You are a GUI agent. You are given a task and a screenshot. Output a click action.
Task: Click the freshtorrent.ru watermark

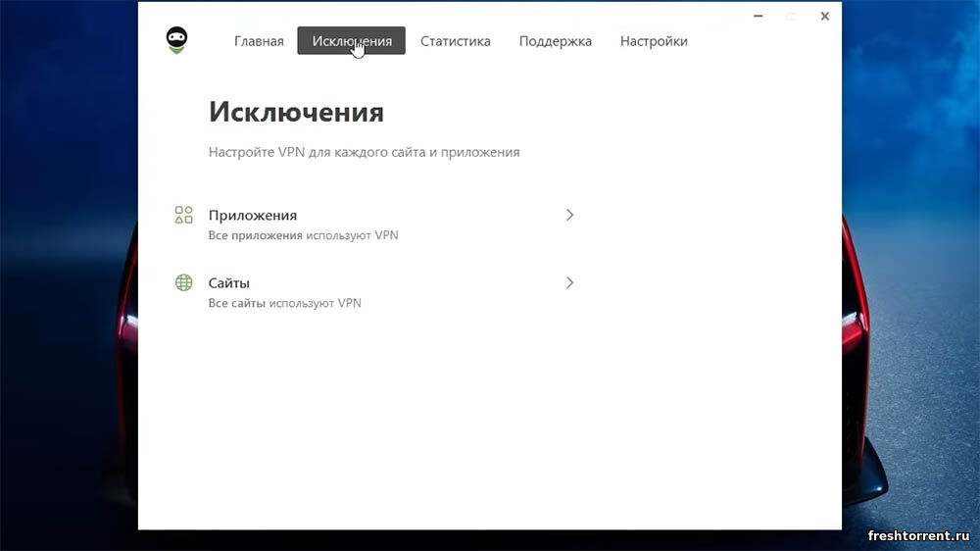coord(917,535)
